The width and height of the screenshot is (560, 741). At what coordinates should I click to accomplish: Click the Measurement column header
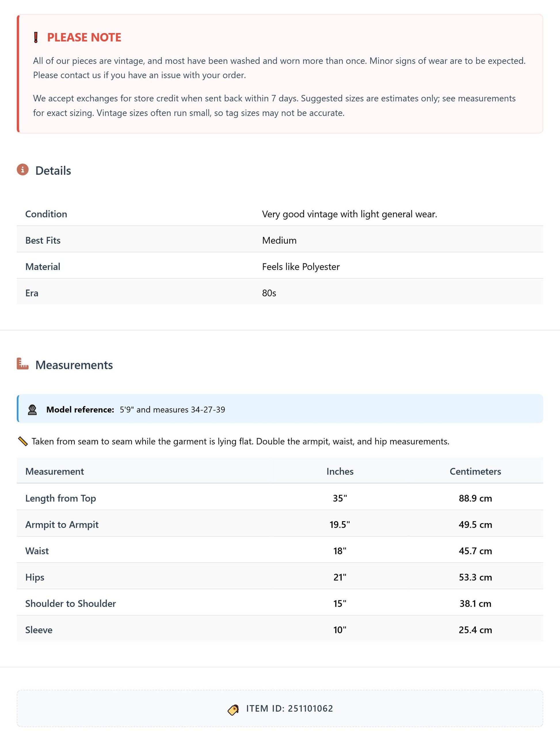(55, 472)
